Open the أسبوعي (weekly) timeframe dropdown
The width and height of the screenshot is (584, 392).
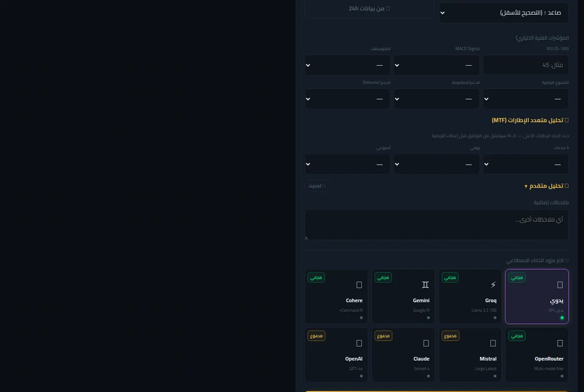coord(347,164)
